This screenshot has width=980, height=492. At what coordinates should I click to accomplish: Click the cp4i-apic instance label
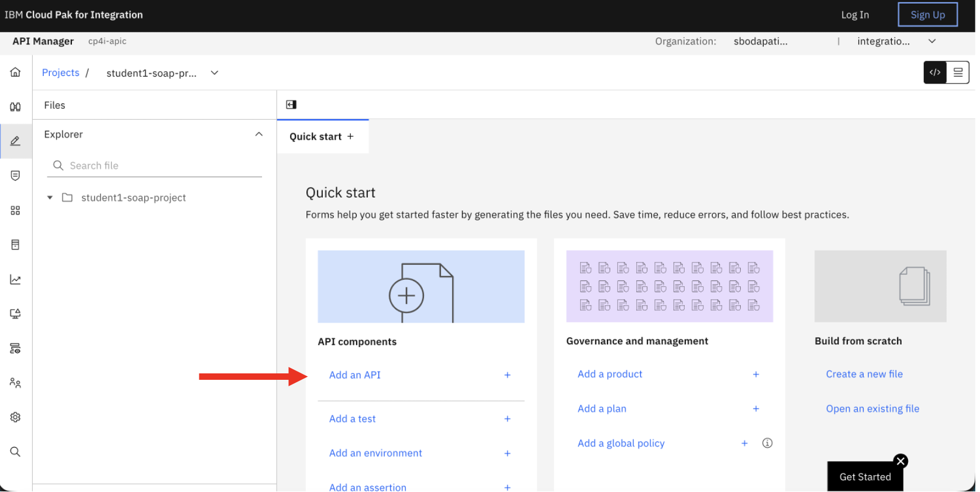[x=107, y=41]
